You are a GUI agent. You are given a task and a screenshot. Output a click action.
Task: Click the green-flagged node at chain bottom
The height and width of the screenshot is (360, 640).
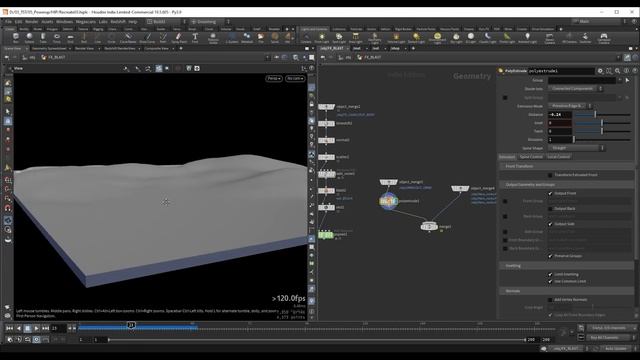[326, 235]
